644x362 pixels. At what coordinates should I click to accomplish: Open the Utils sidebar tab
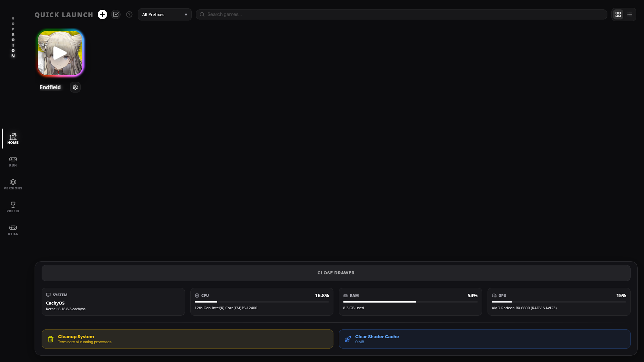pyautogui.click(x=13, y=230)
